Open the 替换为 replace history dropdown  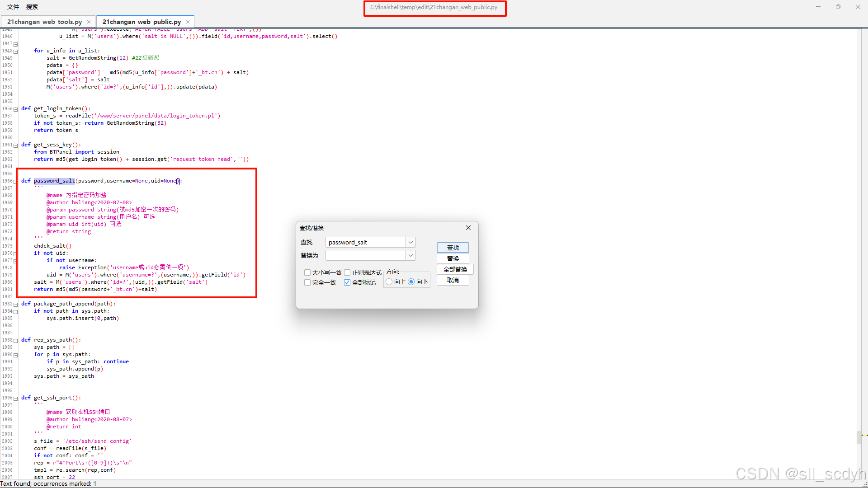pos(410,256)
